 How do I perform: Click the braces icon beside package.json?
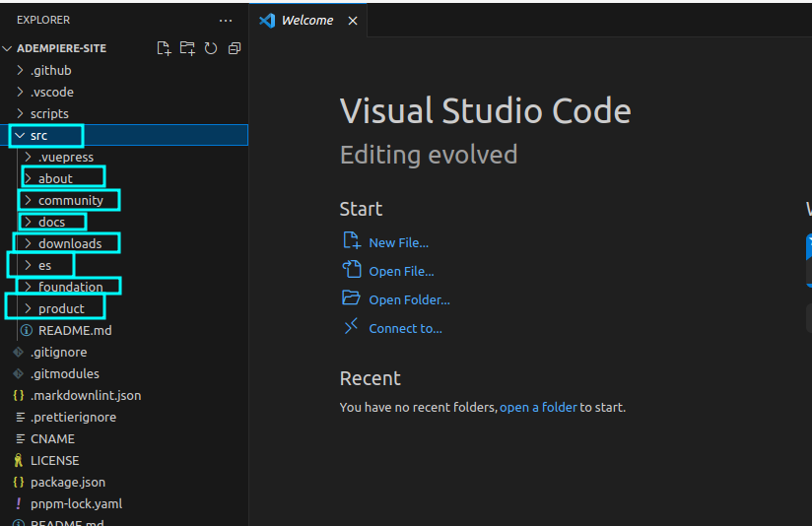pyautogui.click(x=19, y=483)
